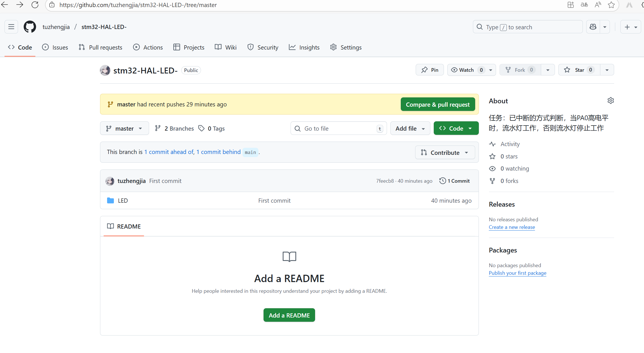Open the tuzhengjia owner link in breadcrumb
The height and width of the screenshot is (353, 644).
(x=56, y=27)
